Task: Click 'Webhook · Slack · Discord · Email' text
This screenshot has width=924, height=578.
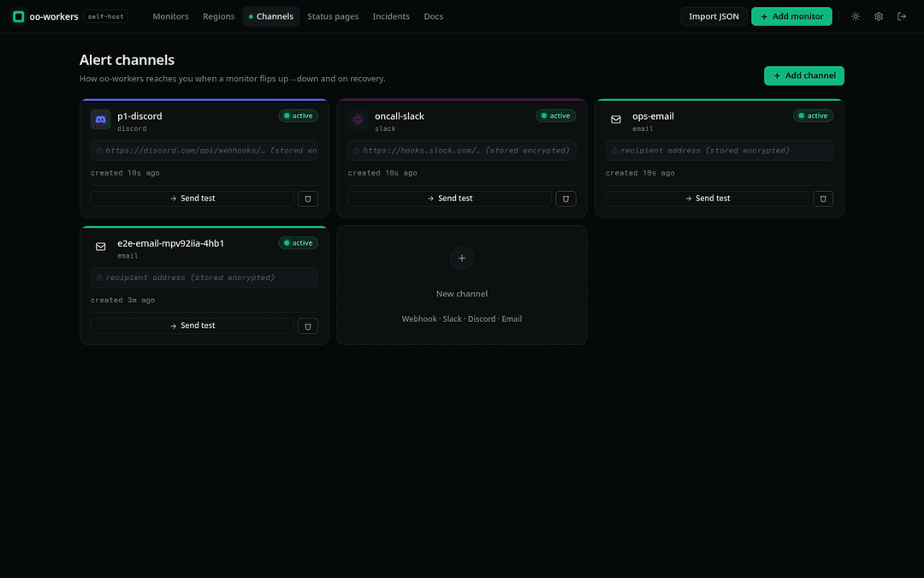Action: pos(462,319)
